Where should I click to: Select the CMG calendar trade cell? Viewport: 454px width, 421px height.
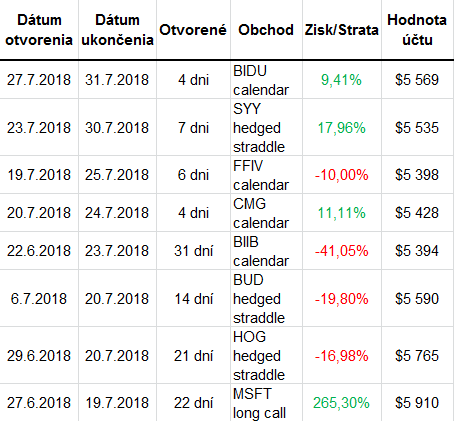266,213
